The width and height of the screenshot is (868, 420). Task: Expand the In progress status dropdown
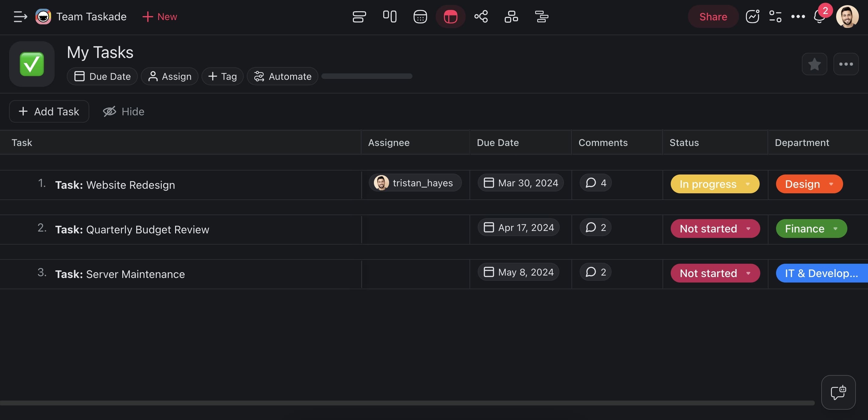pos(715,184)
